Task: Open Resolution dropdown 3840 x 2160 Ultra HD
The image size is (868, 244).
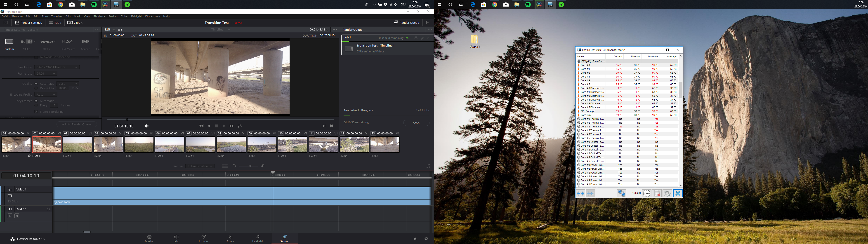Action: coord(57,67)
